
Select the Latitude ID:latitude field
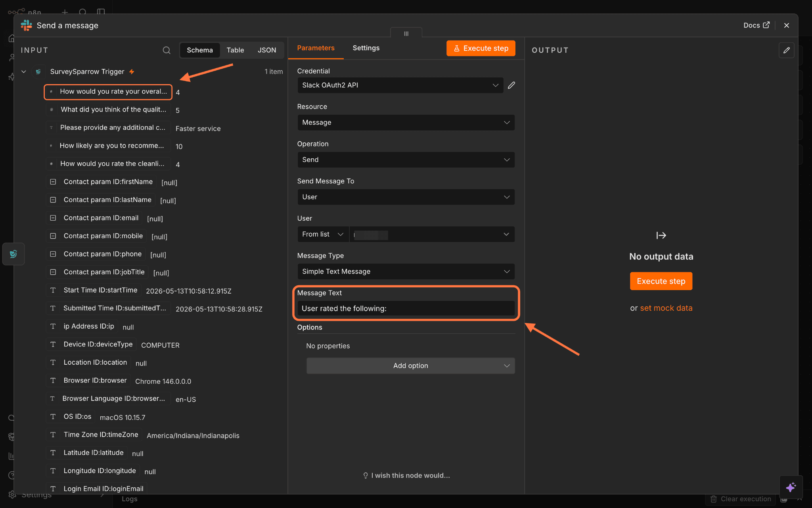click(x=87, y=453)
